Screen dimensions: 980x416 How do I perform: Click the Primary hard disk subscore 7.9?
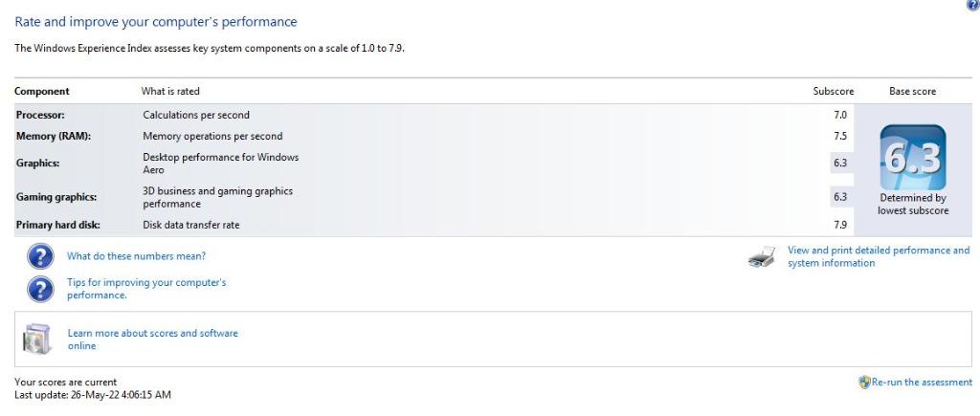840,225
